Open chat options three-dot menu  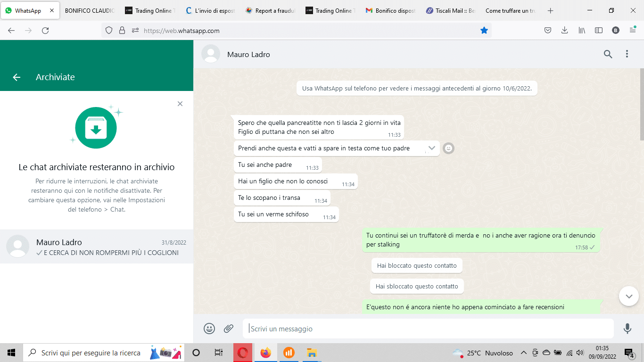(627, 54)
